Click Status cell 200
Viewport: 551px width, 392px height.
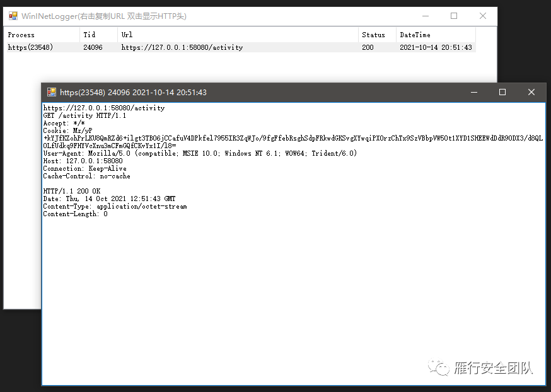(x=368, y=47)
